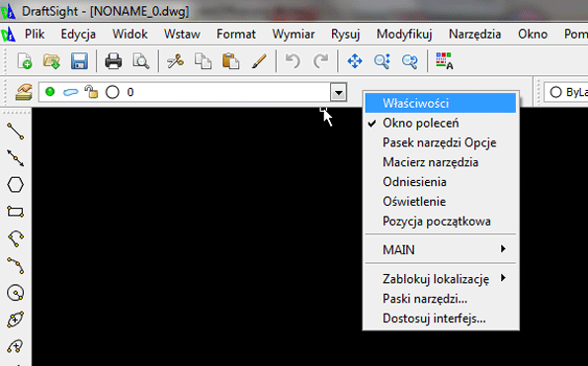Toggle layer visibility green dot
Image resolution: width=588 pixels, height=366 pixels.
(x=49, y=92)
